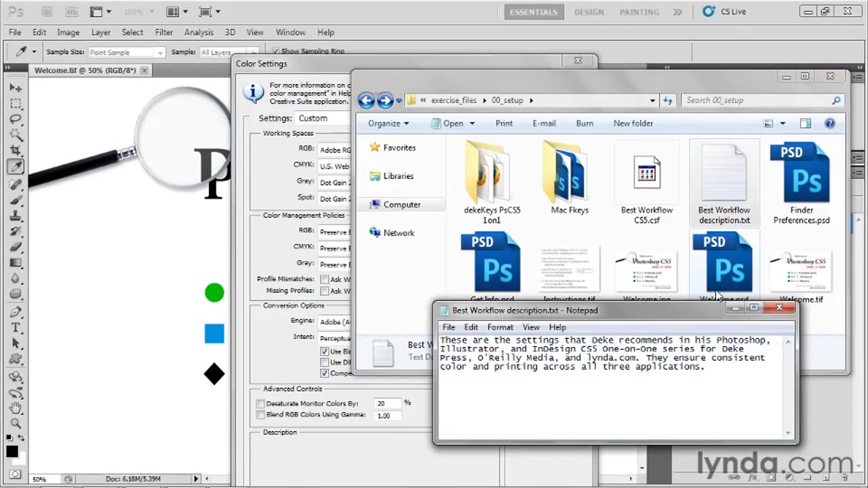Screen dimensions: 868x488
Task: Select the Custom Shape tool
Action: (16, 359)
